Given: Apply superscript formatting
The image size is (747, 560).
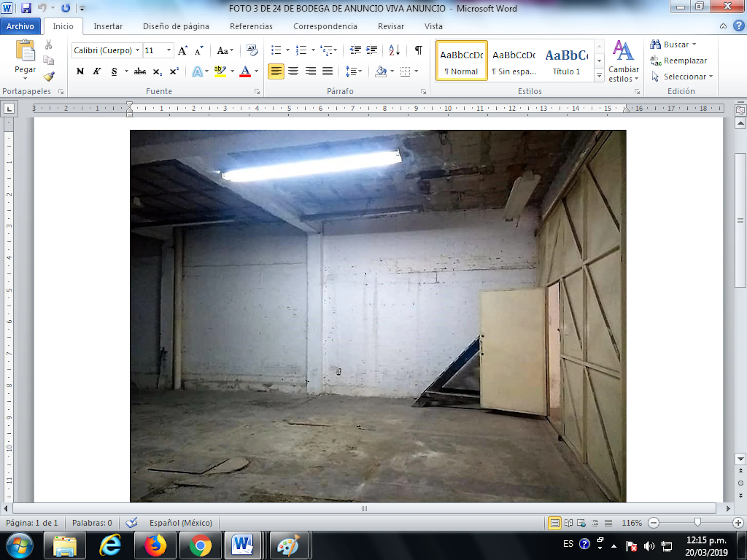Looking at the screenshot, I should click(x=174, y=72).
